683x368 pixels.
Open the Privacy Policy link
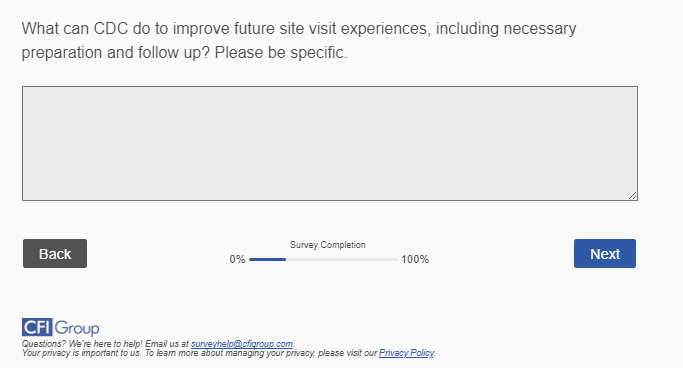pos(406,353)
